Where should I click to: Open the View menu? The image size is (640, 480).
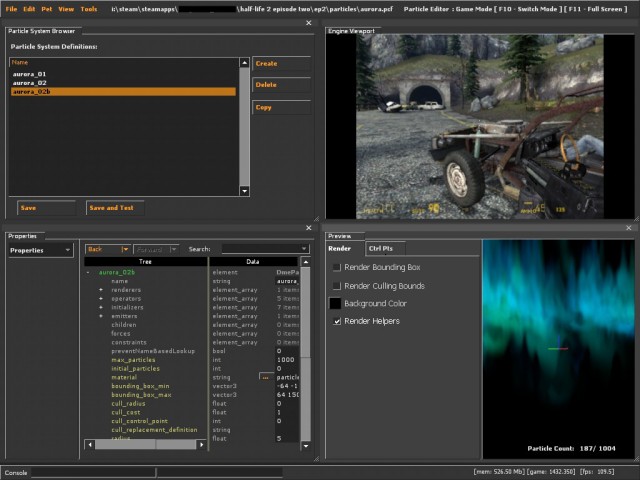[x=66, y=9]
